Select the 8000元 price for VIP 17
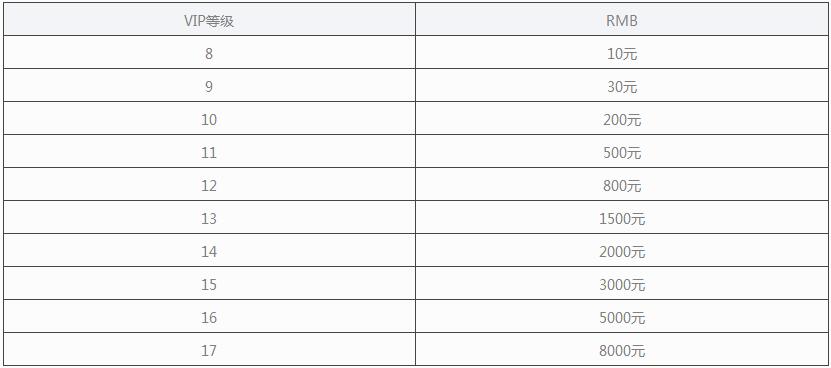Viewport: 831px width, 368px height. [x=622, y=349]
